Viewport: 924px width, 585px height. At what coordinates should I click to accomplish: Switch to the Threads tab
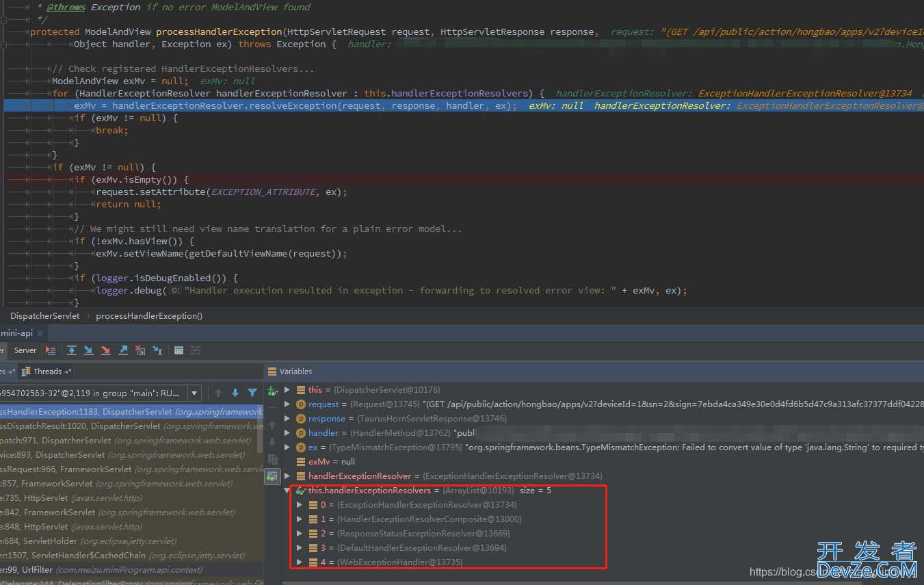(x=47, y=372)
